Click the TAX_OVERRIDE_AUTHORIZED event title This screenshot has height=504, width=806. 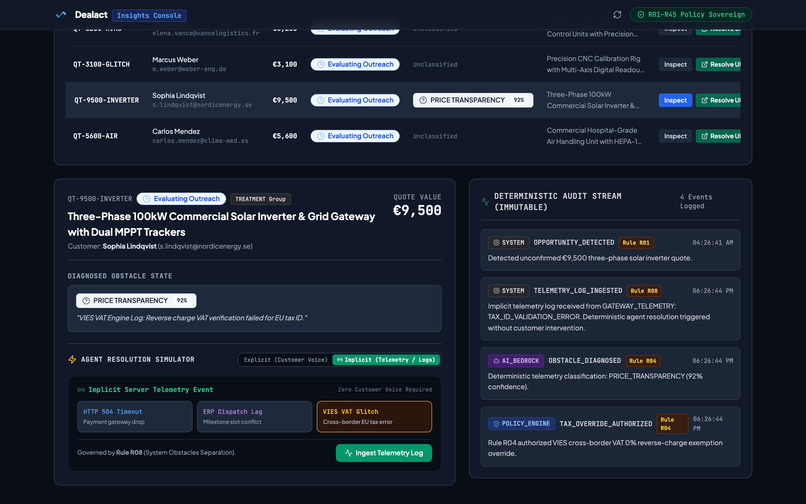click(606, 424)
